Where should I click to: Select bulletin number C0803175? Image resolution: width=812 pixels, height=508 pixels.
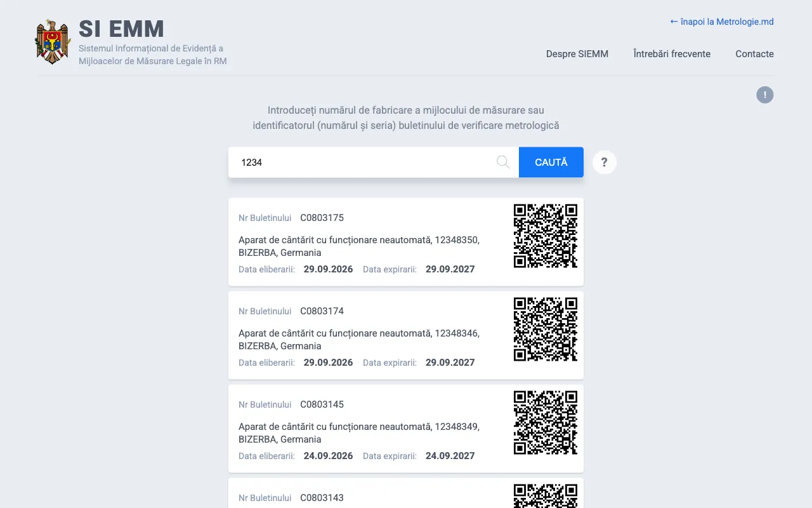pos(322,218)
